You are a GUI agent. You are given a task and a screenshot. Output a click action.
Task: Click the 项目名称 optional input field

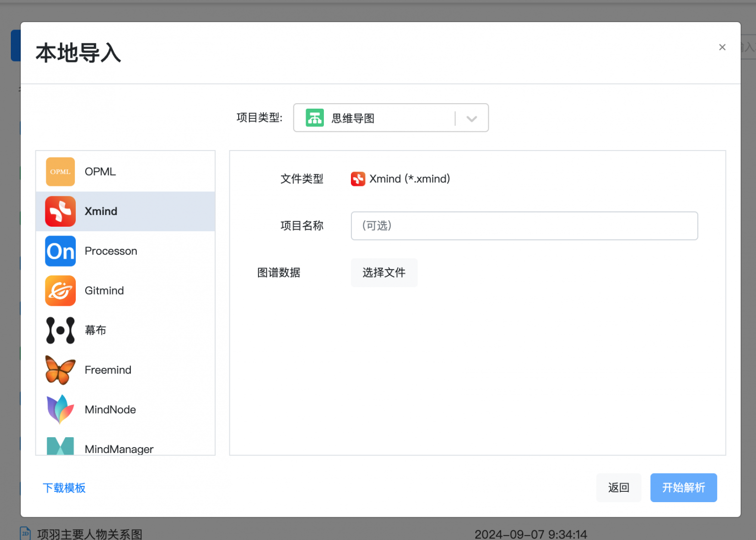coord(524,226)
